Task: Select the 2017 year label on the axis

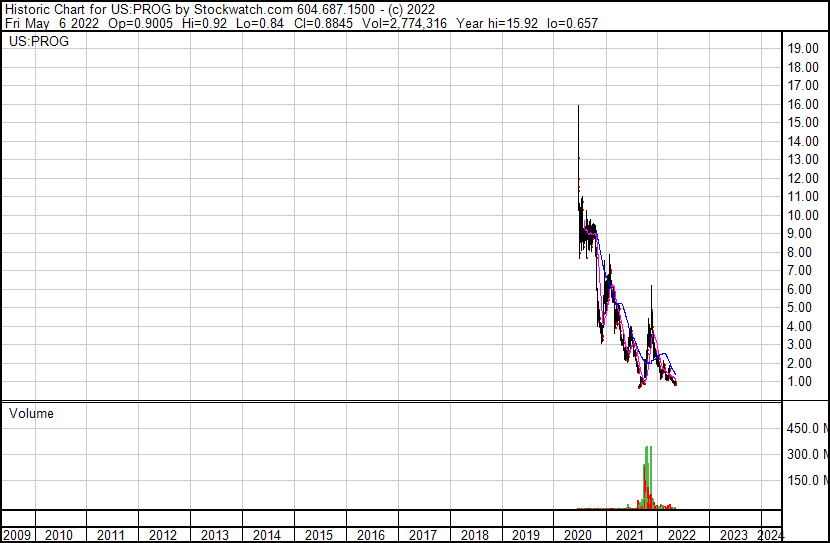Action: 422,535
